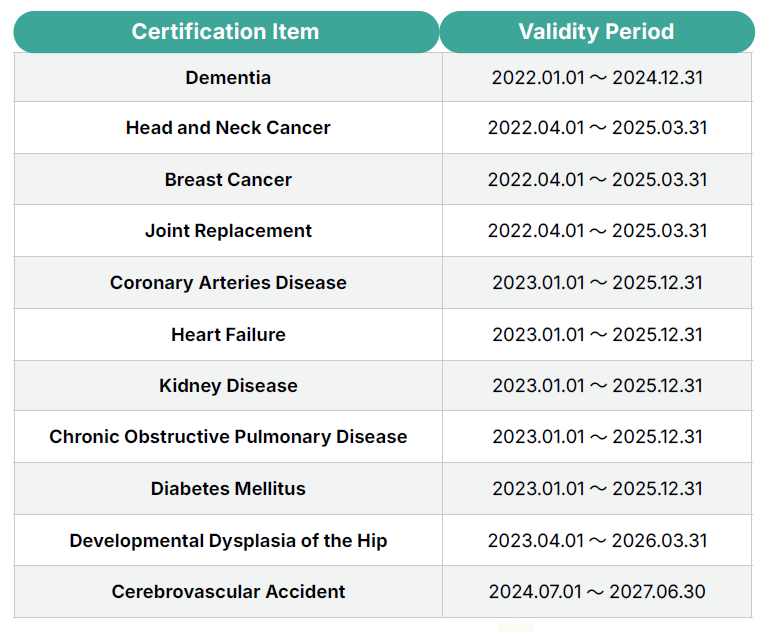Click the Heart Failure validity period dates

click(x=597, y=335)
